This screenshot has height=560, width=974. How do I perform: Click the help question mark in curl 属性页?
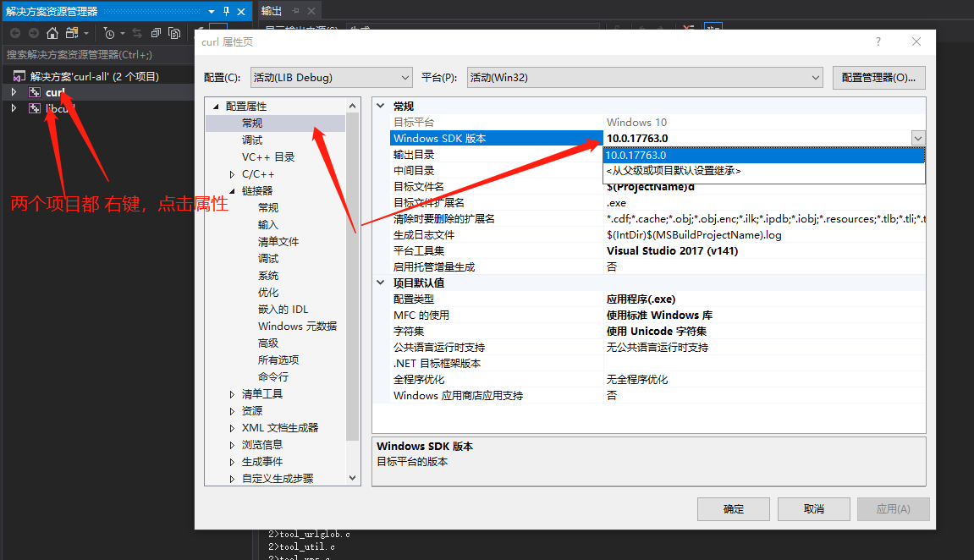(x=878, y=41)
